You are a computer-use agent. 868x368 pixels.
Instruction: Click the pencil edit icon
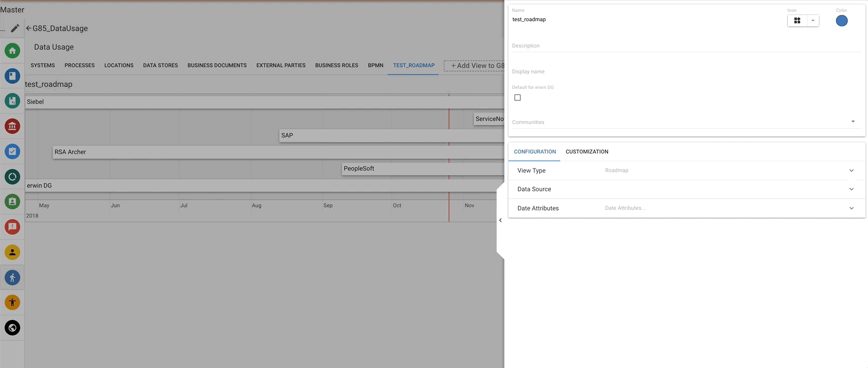tap(15, 28)
